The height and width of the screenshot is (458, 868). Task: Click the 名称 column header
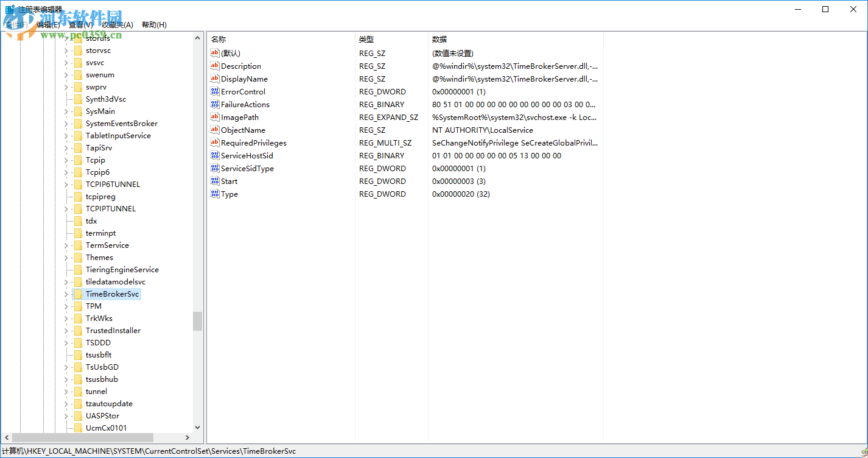point(217,38)
